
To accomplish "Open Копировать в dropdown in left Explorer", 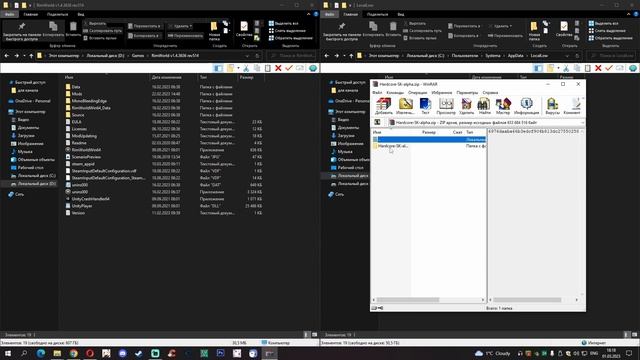I will pyautogui.click(x=144, y=36).
